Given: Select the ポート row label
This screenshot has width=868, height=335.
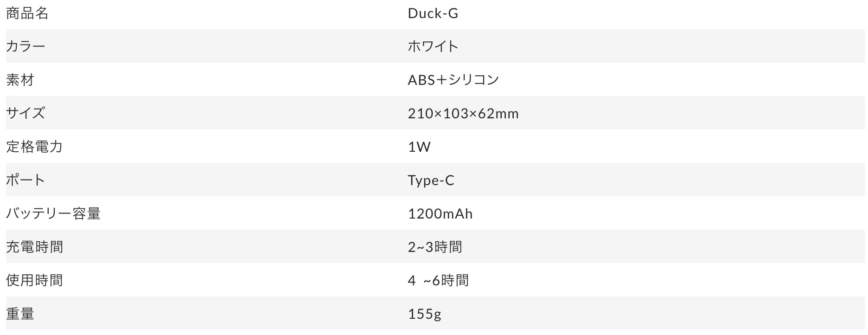Looking at the screenshot, I should pyautogui.click(x=26, y=180).
